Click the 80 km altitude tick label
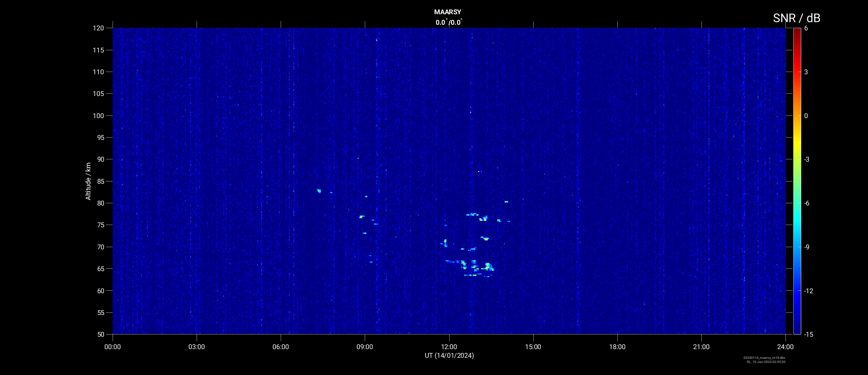Image resolution: width=868 pixels, height=375 pixels. (x=100, y=203)
